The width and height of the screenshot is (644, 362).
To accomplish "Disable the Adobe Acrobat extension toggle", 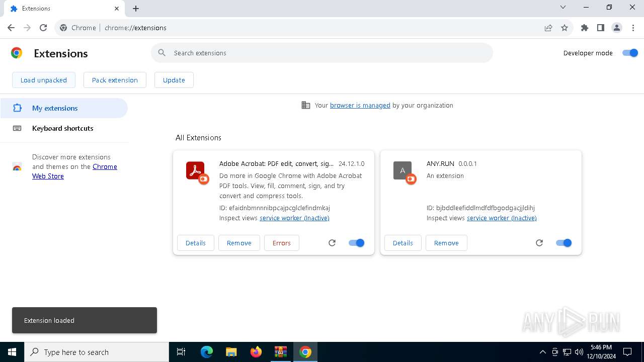I will (x=356, y=243).
